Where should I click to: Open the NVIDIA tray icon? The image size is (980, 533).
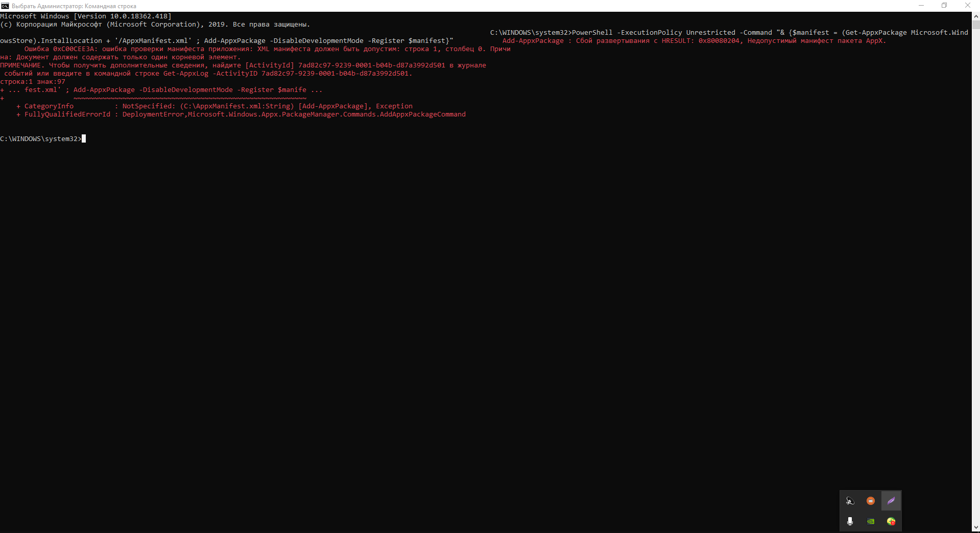pos(871,521)
